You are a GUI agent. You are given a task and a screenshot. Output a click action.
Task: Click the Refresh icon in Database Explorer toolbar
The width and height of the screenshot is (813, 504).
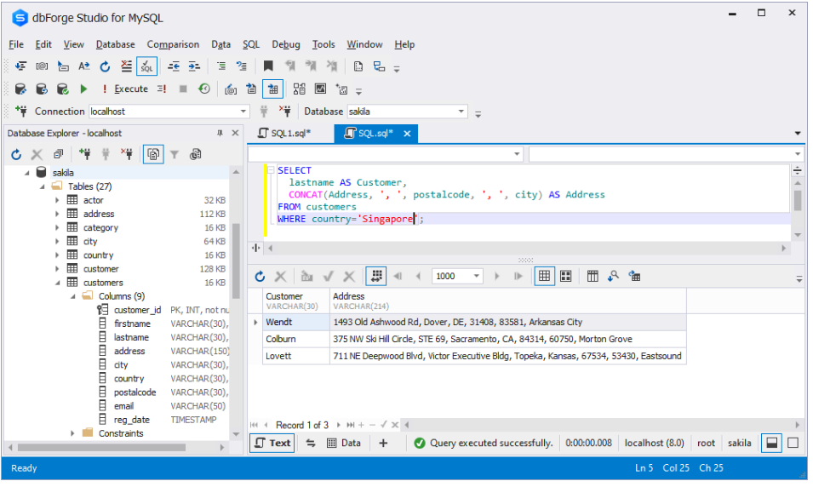point(16,154)
